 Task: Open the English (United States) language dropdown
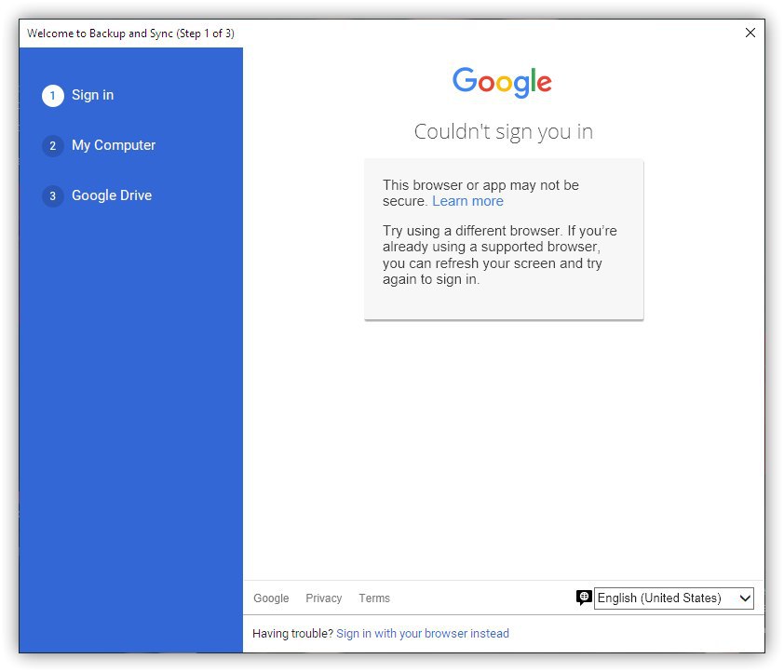click(673, 598)
